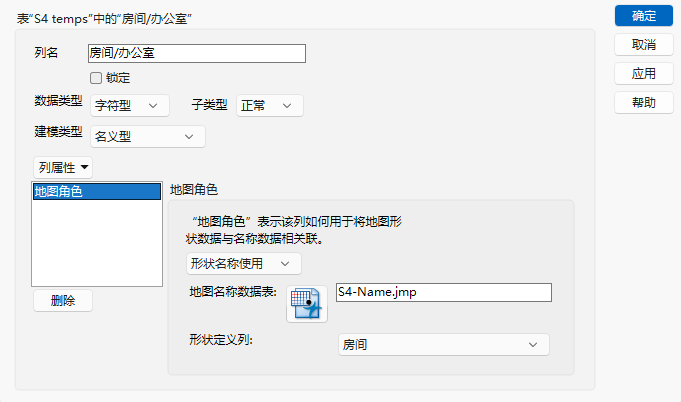Select 地图角色 in the properties list
Viewport: 681px width, 402px height.
96,191
